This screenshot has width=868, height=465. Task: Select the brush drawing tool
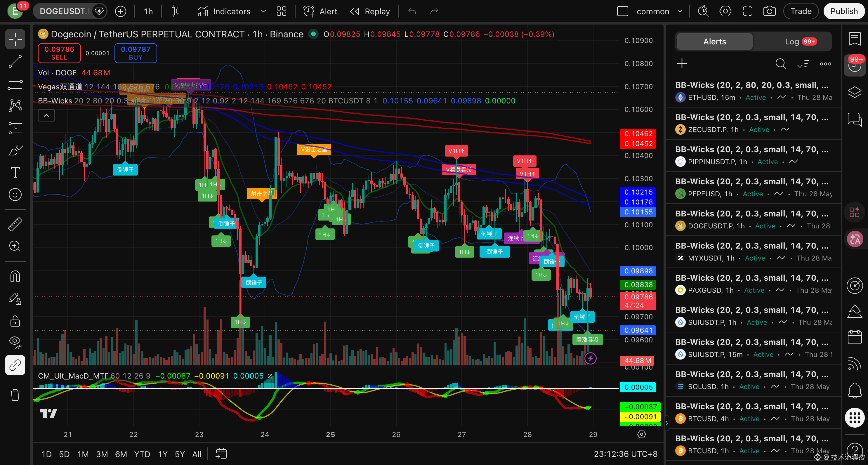[x=15, y=150]
